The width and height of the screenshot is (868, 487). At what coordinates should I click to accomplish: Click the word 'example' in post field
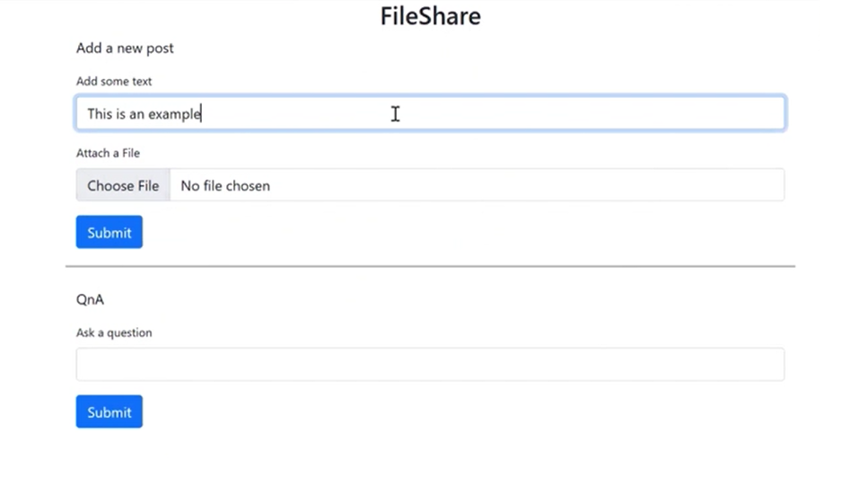point(174,114)
